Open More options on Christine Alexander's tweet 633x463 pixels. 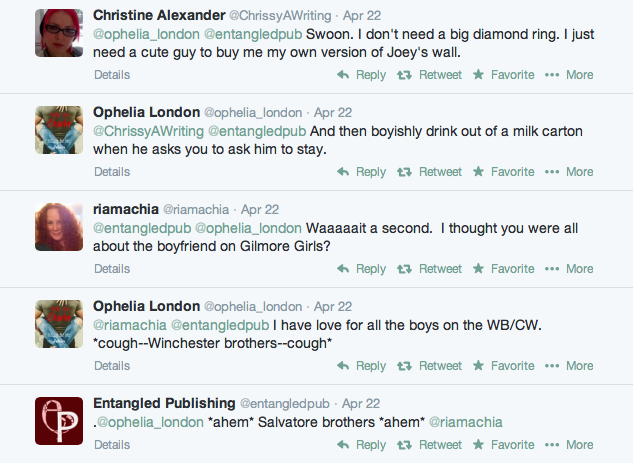569,75
